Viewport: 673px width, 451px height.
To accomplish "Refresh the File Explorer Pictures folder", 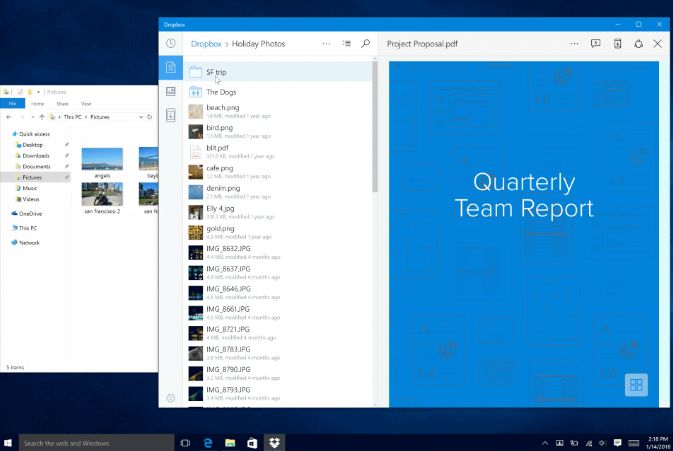I will [150, 117].
